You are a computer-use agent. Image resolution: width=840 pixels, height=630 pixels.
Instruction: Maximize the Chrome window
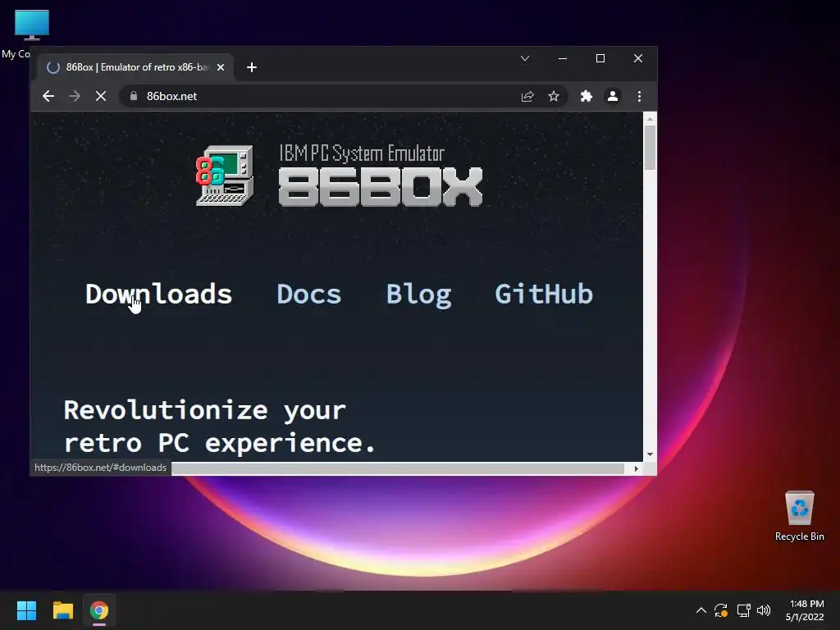coord(600,58)
